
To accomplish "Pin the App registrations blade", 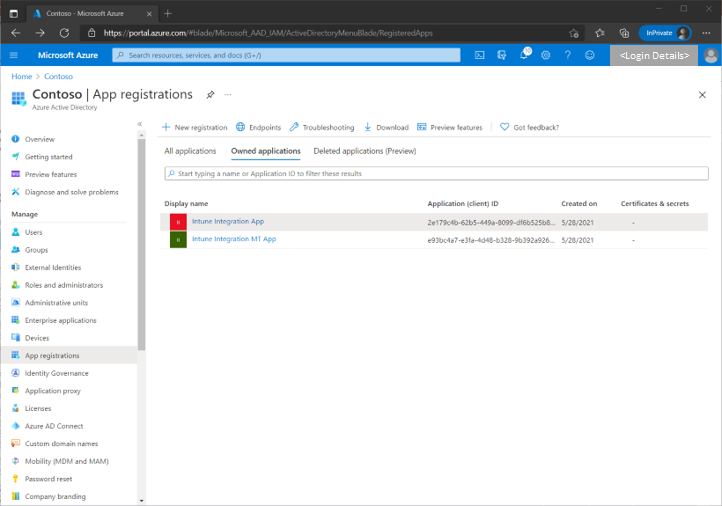I will [x=210, y=95].
